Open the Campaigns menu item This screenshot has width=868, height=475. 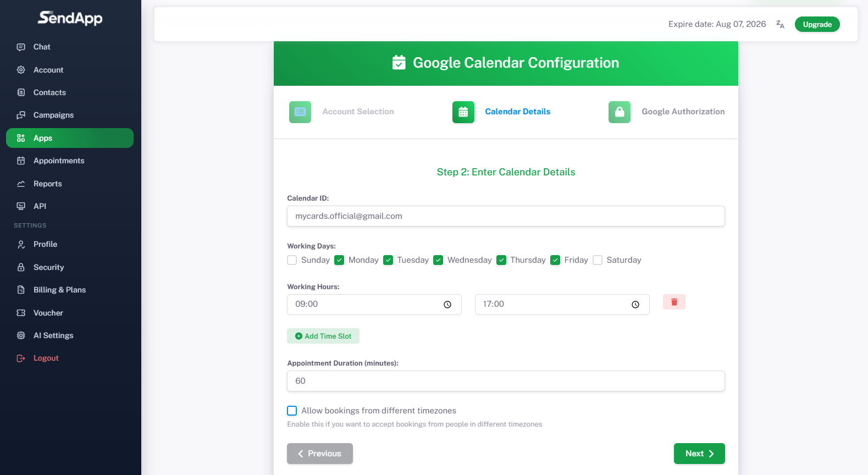pos(70,115)
